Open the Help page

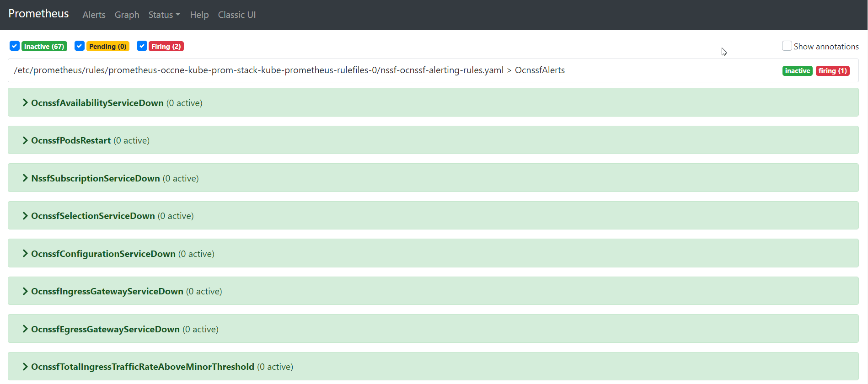pos(199,15)
